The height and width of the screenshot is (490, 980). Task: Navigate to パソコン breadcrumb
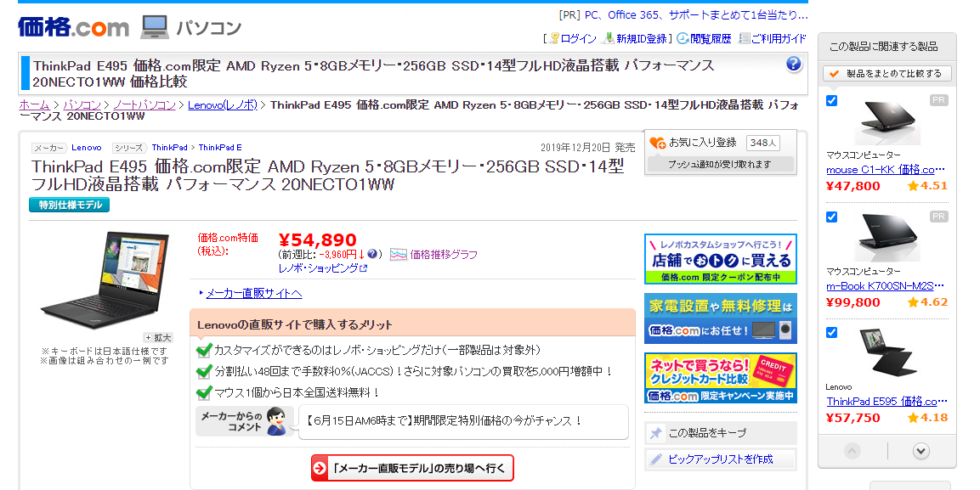[x=82, y=104]
